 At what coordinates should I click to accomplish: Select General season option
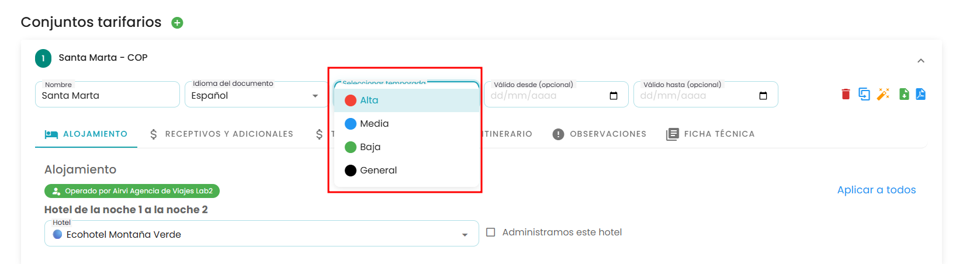pyautogui.click(x=406, y=171)
